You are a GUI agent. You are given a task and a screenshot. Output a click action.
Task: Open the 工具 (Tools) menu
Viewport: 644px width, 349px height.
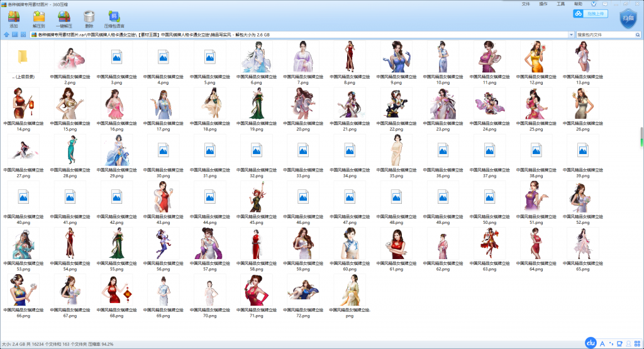pyautogui.click(x=560, y=4)
